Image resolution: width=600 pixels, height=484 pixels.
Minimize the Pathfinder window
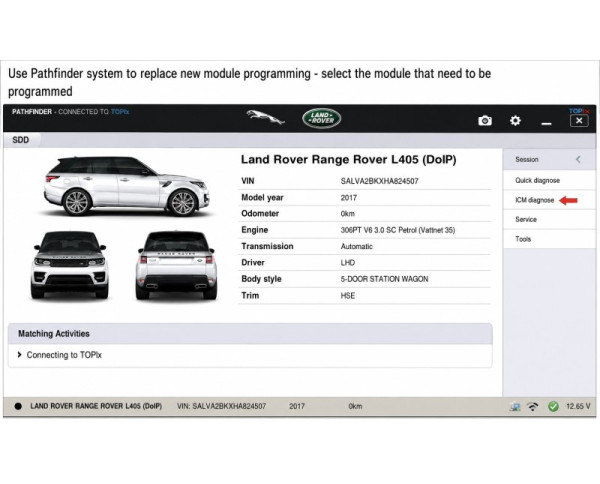pos(546,123)
